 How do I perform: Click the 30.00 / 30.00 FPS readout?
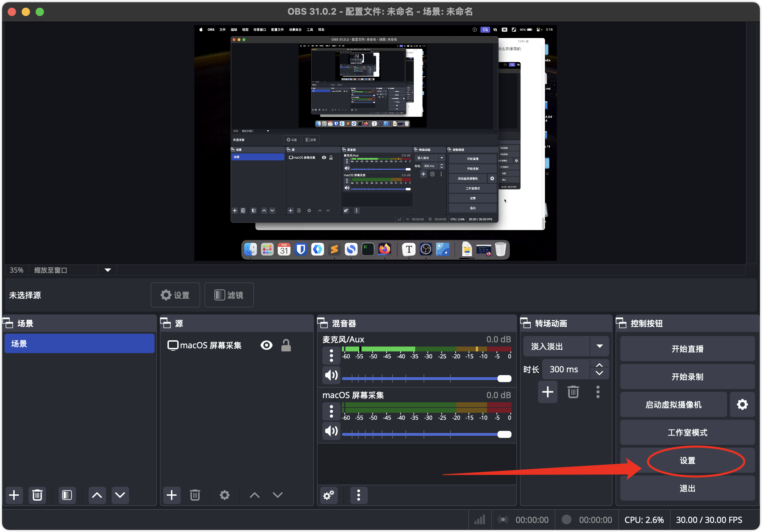(x=709, y=520)
